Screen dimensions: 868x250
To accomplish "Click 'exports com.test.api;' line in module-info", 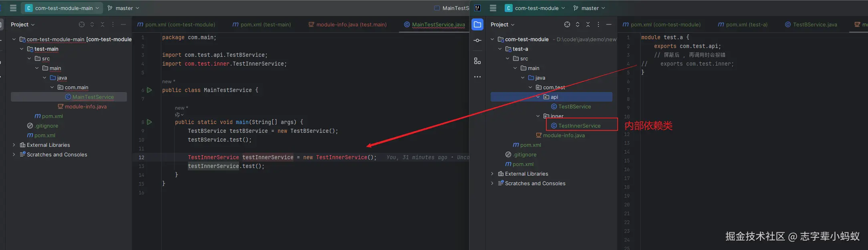I will point(687,46).
